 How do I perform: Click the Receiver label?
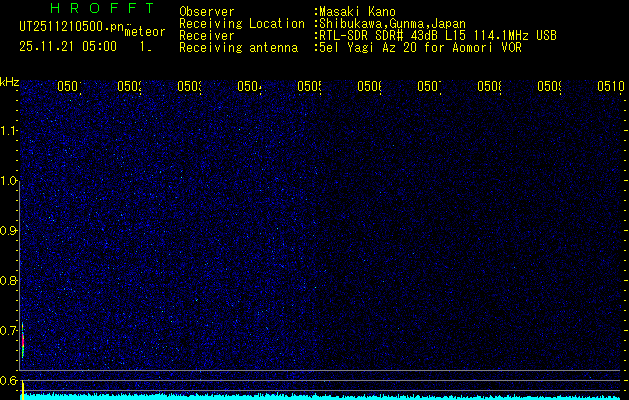click(207, 36)
